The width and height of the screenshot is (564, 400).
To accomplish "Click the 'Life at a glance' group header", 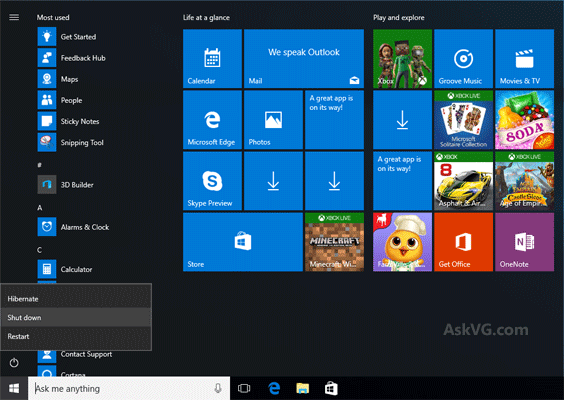I will point(206,17).
